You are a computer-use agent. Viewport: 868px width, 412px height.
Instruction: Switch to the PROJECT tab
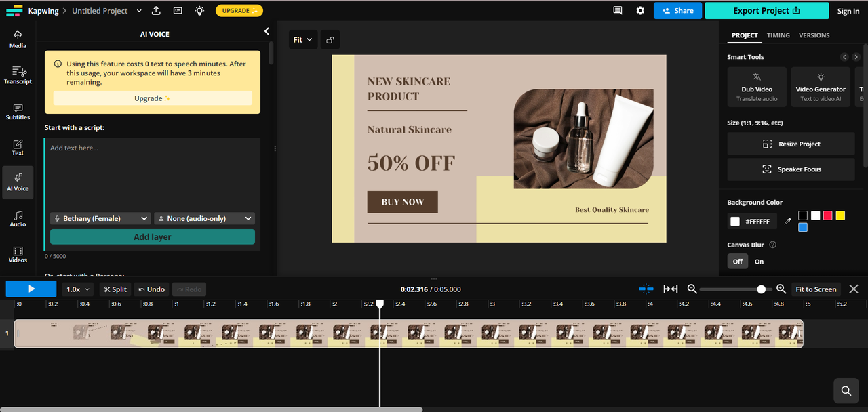pos(745,35)
